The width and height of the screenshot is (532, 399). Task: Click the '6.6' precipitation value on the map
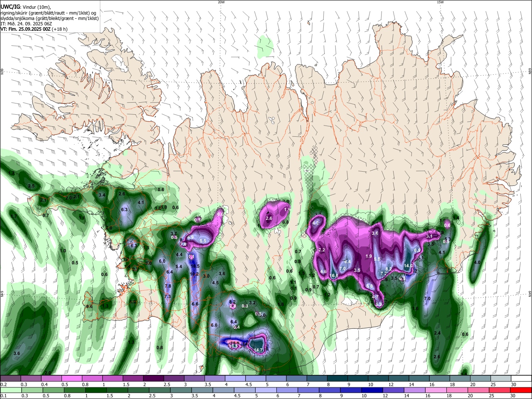[x=195, y=304]
